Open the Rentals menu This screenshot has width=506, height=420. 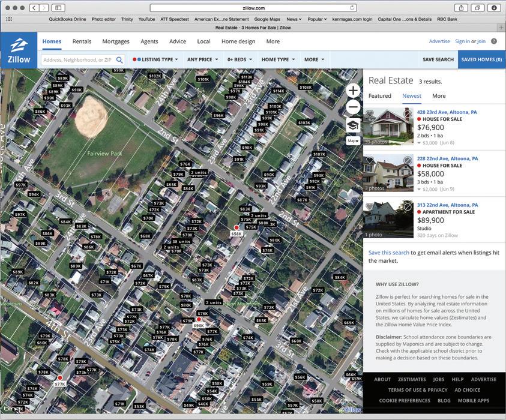tap(82, 41)
